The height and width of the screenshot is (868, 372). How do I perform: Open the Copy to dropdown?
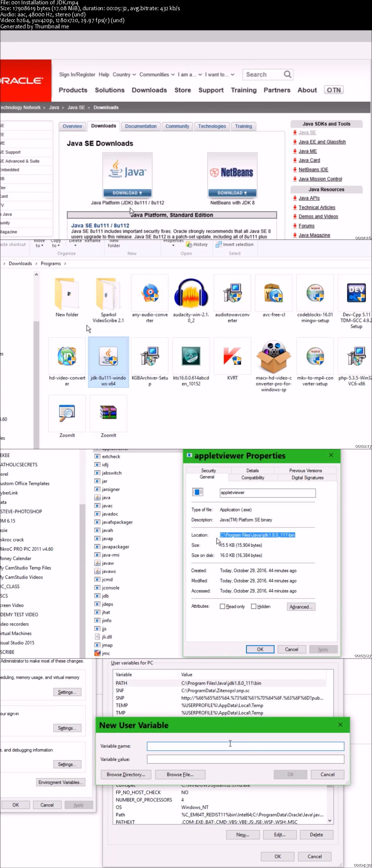click(56, 244)
